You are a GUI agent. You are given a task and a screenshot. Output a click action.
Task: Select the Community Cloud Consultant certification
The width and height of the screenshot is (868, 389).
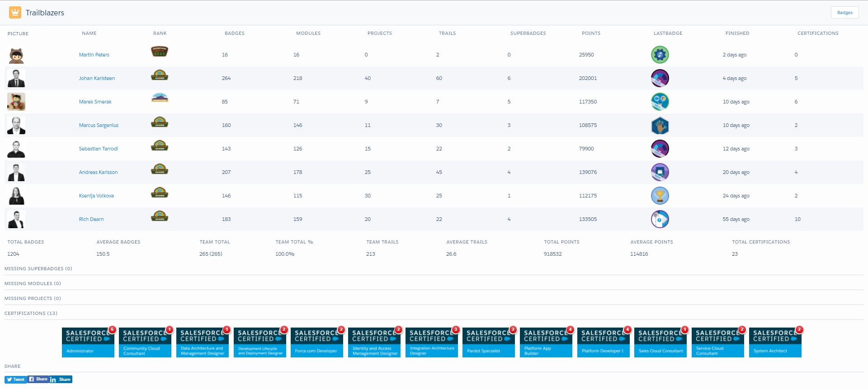coord(145,342)
